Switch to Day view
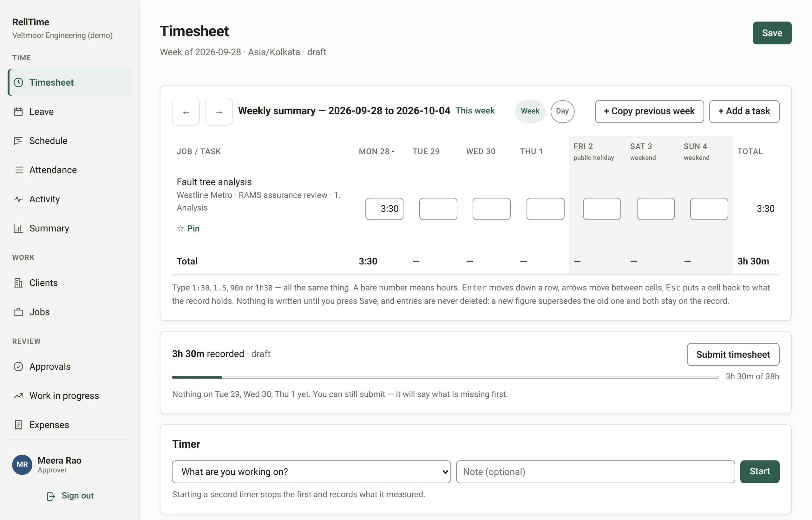Viewport: 812px width, 520px height. tap(562, 111)
